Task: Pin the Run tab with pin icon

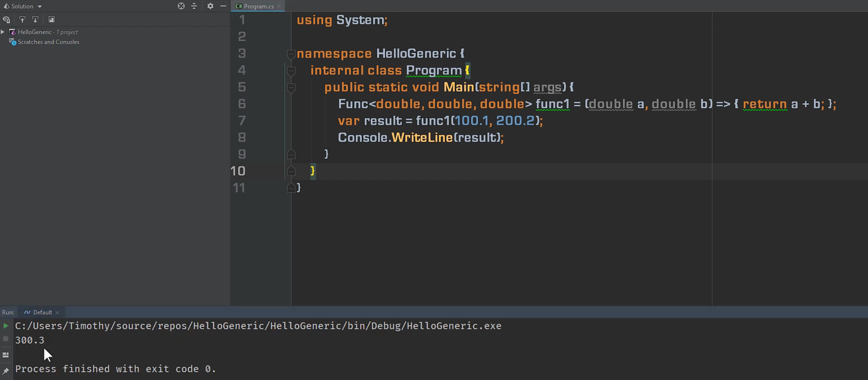Action: (6, 371)
